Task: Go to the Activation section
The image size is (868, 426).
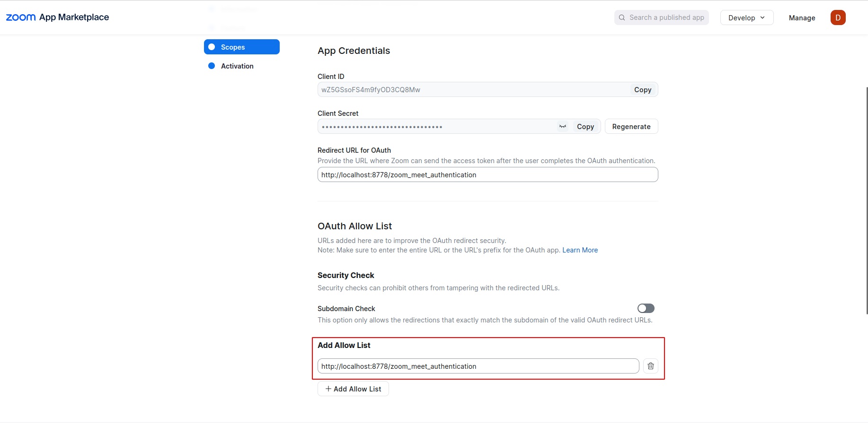Action: click(x=237, y=66)
